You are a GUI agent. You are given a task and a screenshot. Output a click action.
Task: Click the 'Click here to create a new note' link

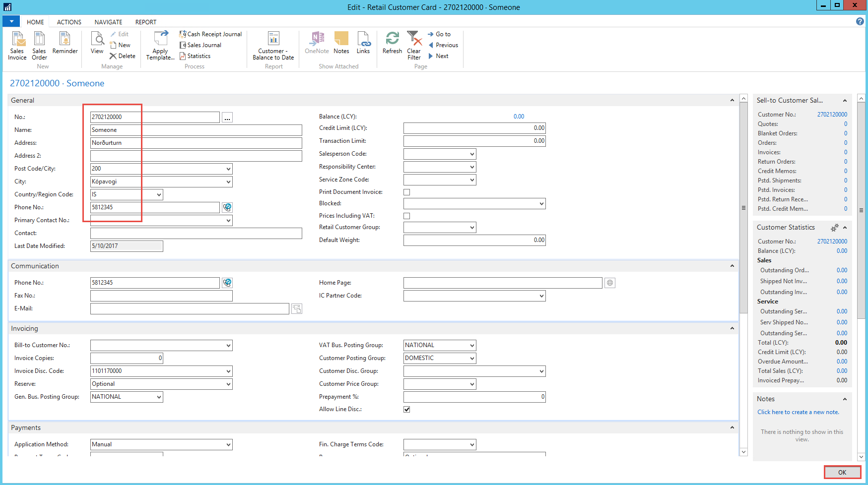click(798, 412)
